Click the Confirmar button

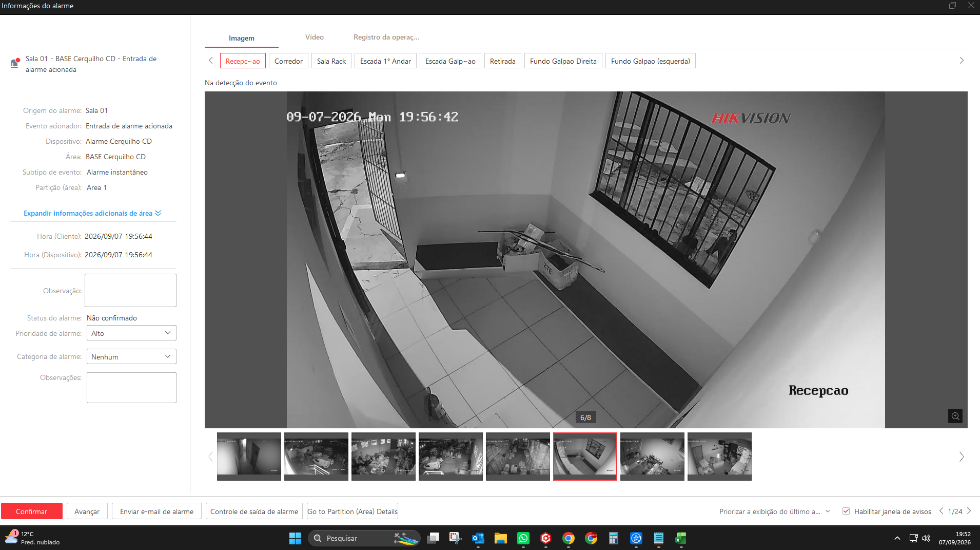(x=31, y=511)
